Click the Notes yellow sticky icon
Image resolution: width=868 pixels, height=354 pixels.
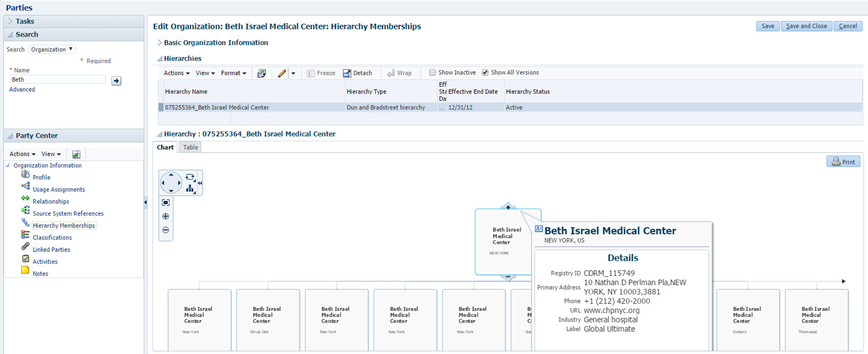pos(25,270)
